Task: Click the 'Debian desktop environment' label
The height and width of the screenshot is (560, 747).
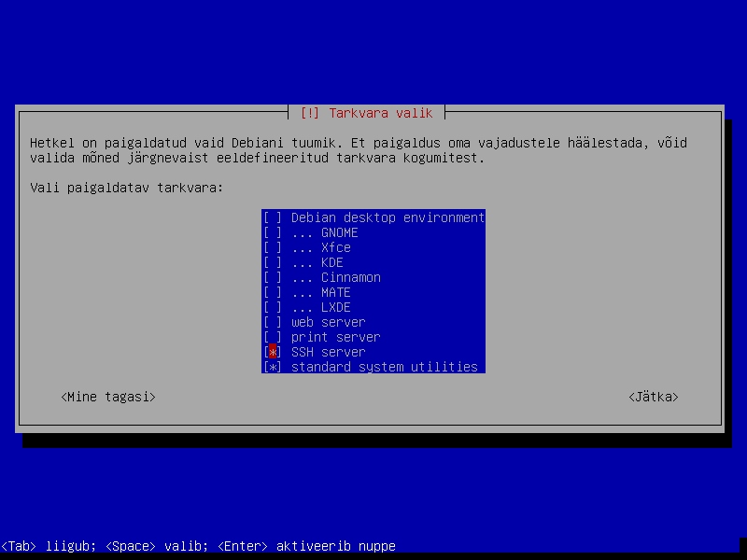Action: coord(388,217)
